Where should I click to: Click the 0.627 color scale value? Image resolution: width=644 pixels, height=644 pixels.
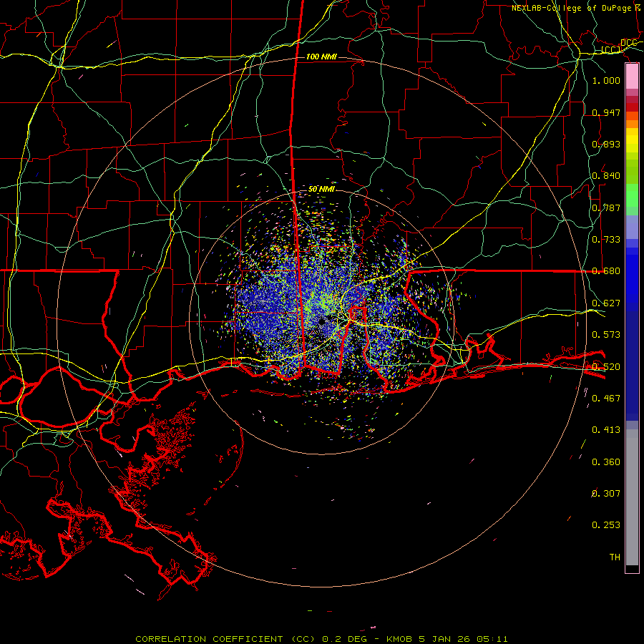[x=606, y=303]
